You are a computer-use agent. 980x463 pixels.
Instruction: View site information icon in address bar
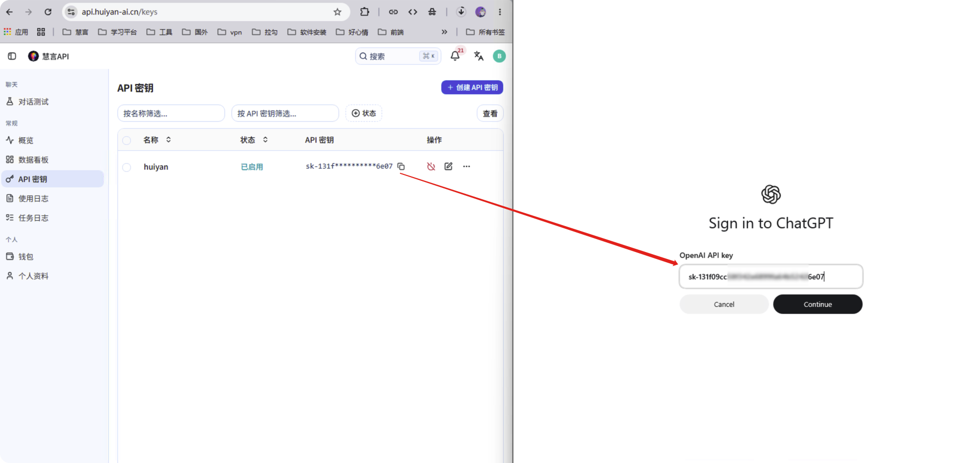[71, 12]
